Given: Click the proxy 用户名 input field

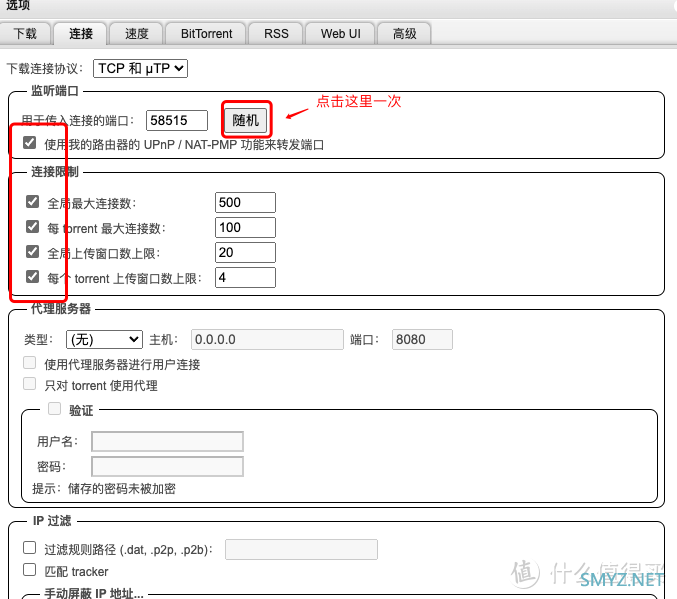Looking at the screenshot, I should pyautogui.click(x=168, y=442).
